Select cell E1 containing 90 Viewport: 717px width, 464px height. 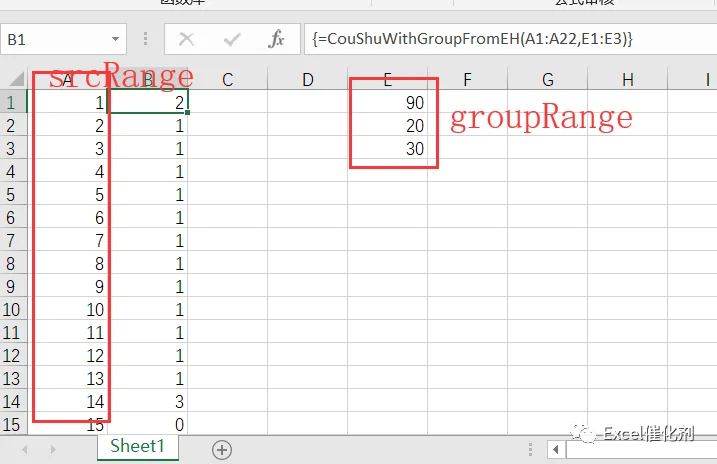(388, 102)
